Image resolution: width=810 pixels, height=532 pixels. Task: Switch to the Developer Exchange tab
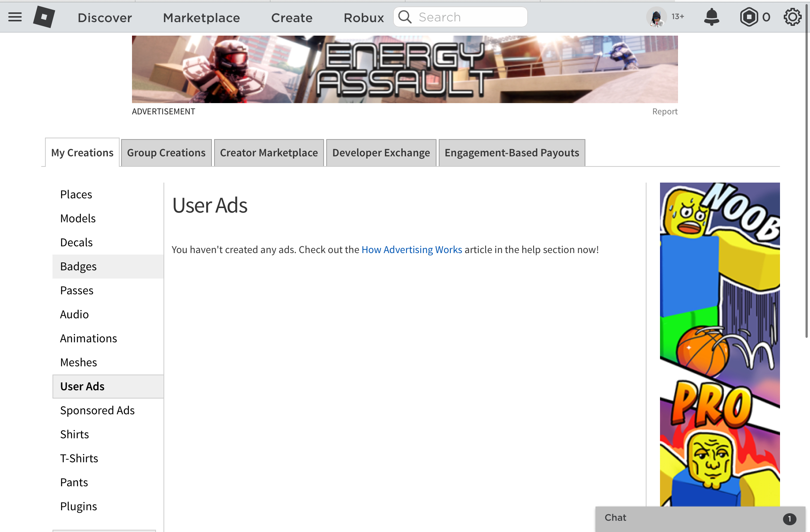pos(381,153)
